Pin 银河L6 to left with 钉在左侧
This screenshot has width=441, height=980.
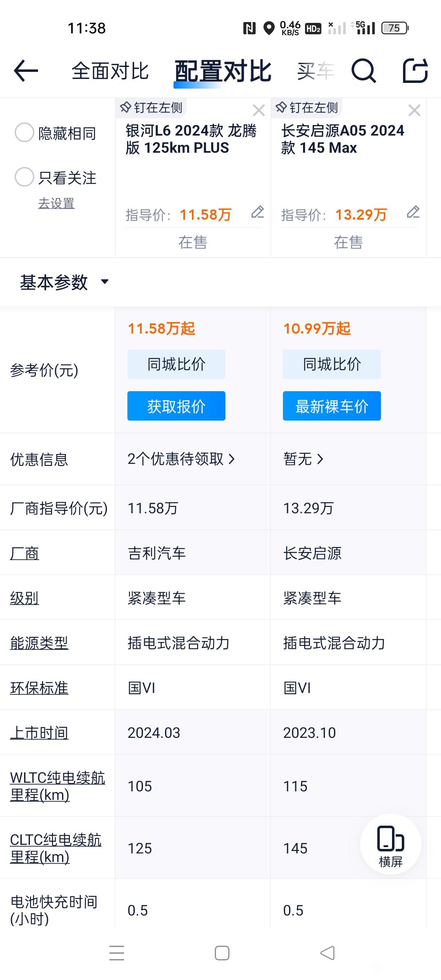[151, 108]
